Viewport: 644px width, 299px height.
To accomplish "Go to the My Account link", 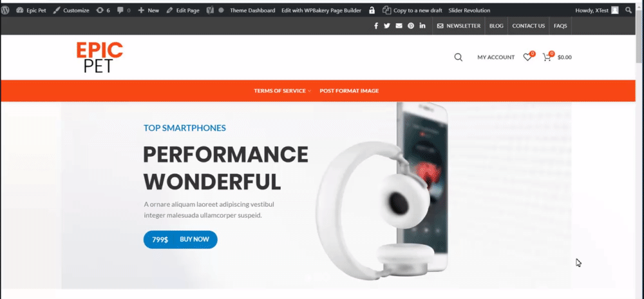I will pos(496,57).
